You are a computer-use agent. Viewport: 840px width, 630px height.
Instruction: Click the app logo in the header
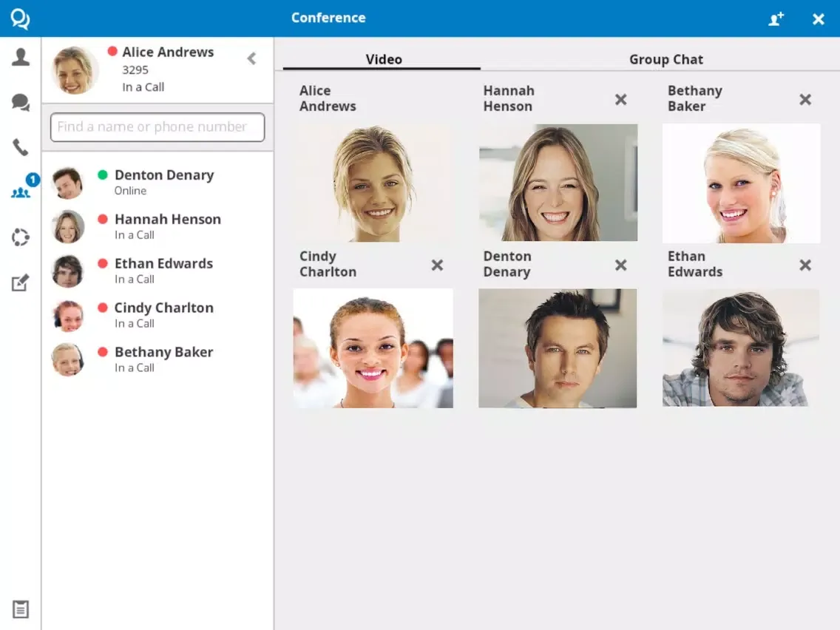[x=20, y=18]
